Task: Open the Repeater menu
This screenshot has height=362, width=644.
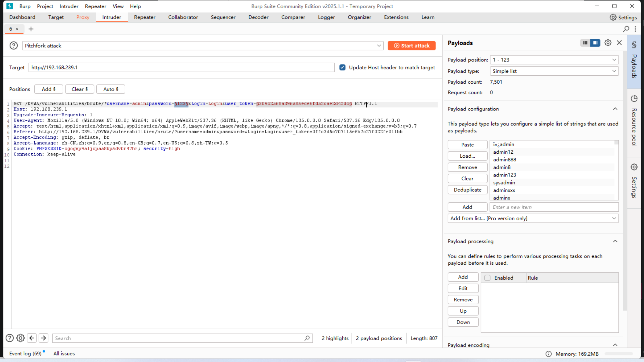Action: coord(96,6)
